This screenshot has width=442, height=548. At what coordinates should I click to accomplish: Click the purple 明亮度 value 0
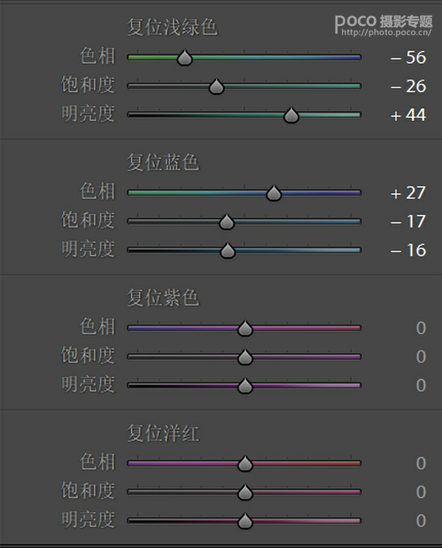point(421,385)
